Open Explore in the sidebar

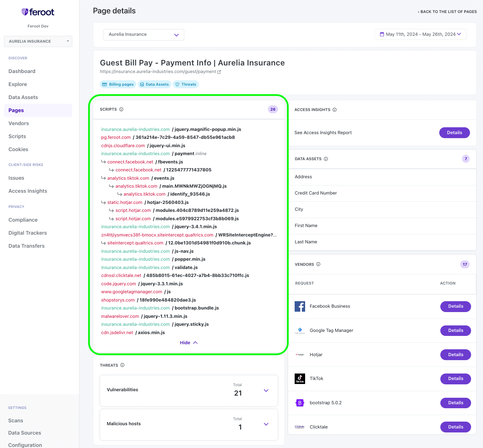point(18,84)
